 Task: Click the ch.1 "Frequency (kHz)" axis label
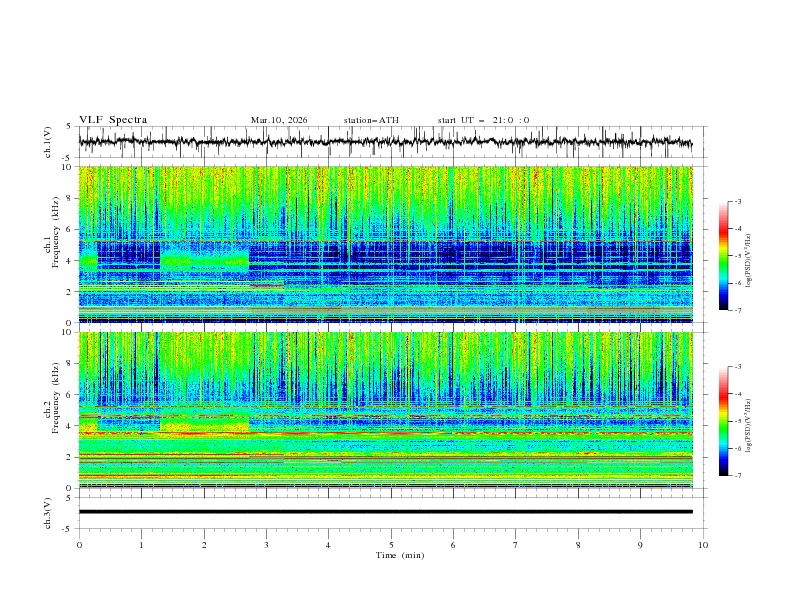click(56, 234)
